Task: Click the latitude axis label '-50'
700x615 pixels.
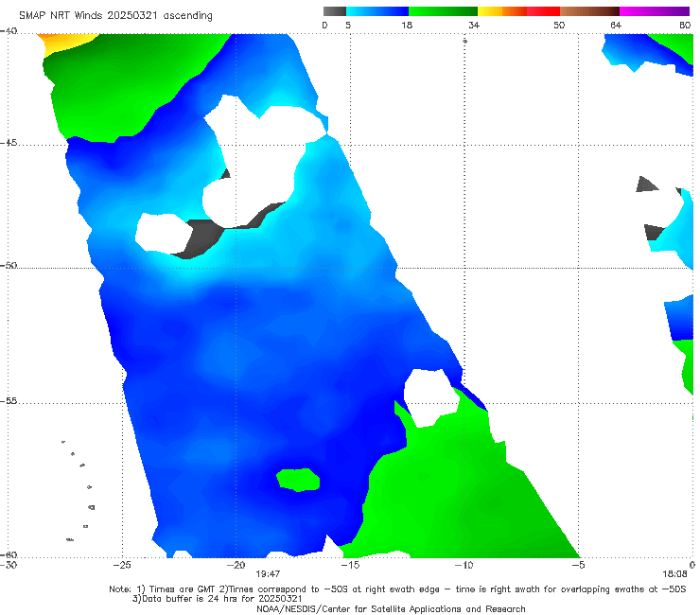Action: (x=9, y=265)
